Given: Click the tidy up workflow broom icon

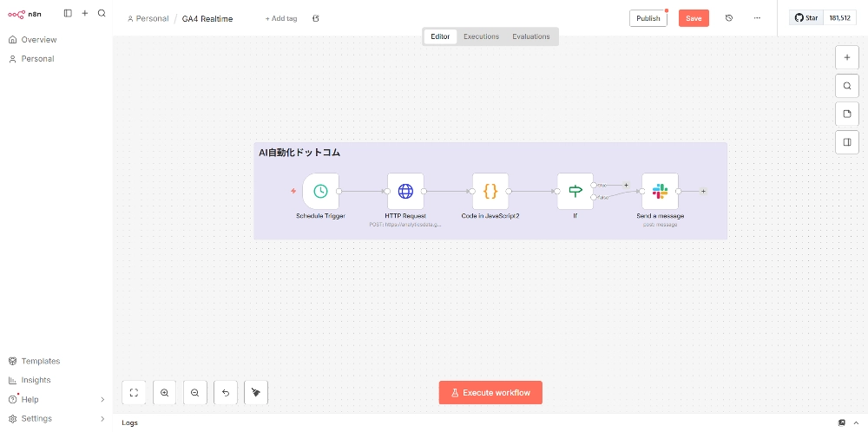Looking at the screenshot, I should 256,393.
